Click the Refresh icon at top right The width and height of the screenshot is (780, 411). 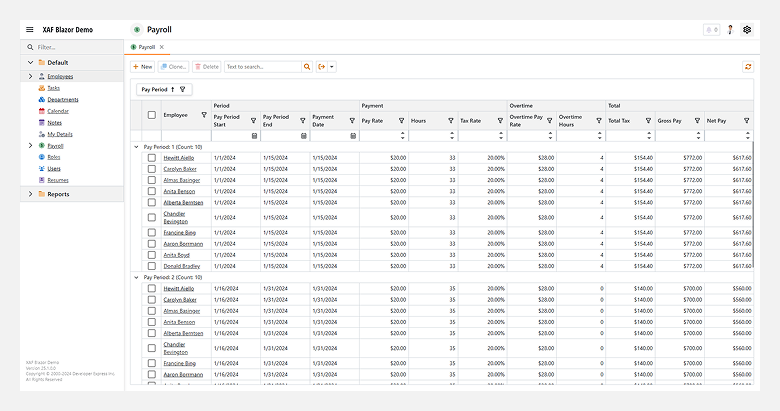pos(746,67)
